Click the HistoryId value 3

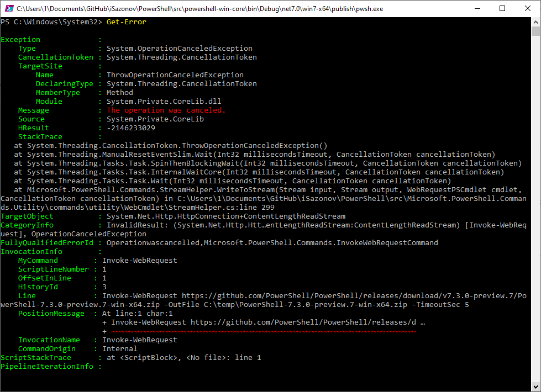click(104, 287)
